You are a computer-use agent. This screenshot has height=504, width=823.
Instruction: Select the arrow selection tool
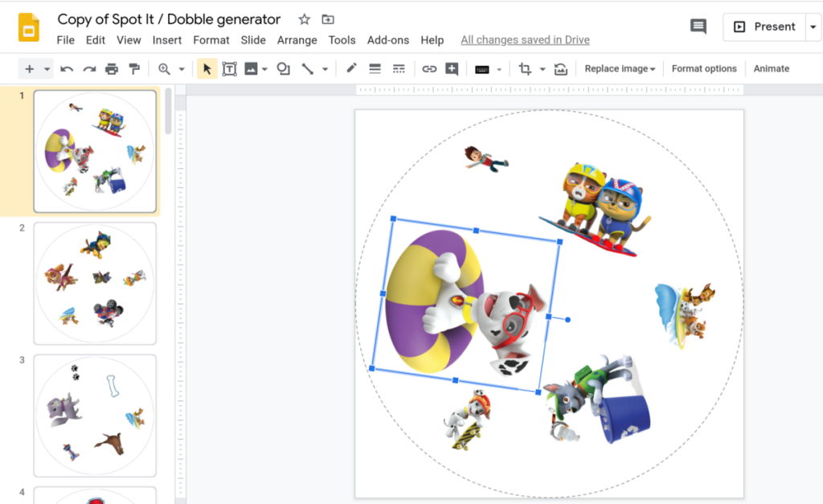click(x=207, y=68)
